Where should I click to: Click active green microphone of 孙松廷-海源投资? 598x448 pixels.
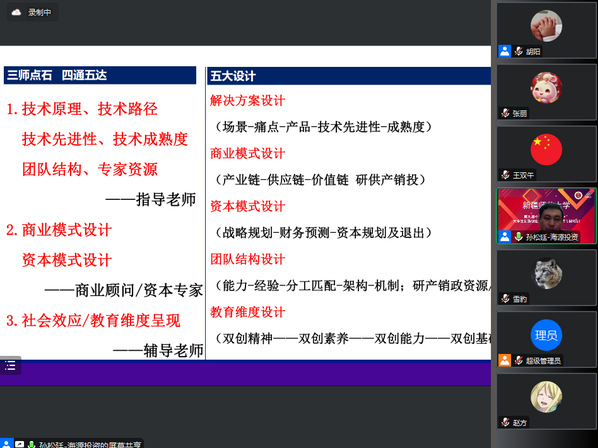(518, 236)
